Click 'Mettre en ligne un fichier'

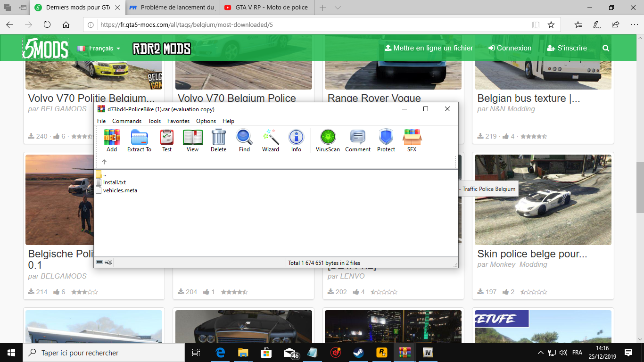pos(429,48)
